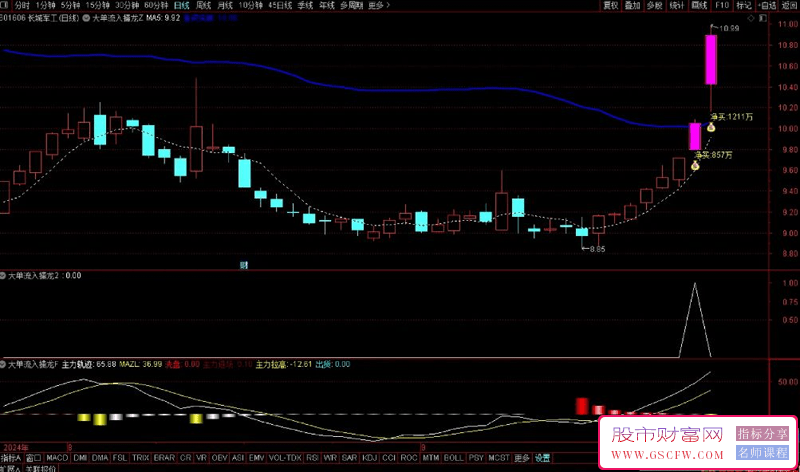
Task: Click the 标记 mark button
Action: point(744,5)
